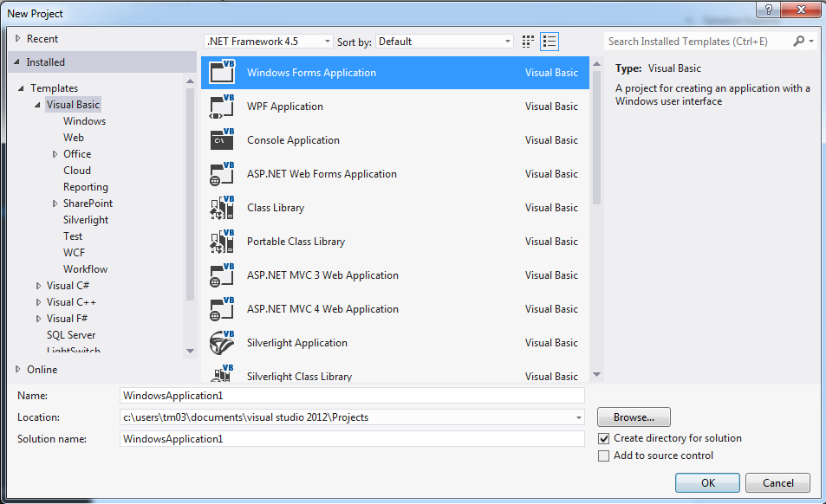Collapse the Installed section

click(x=16, y=62)
